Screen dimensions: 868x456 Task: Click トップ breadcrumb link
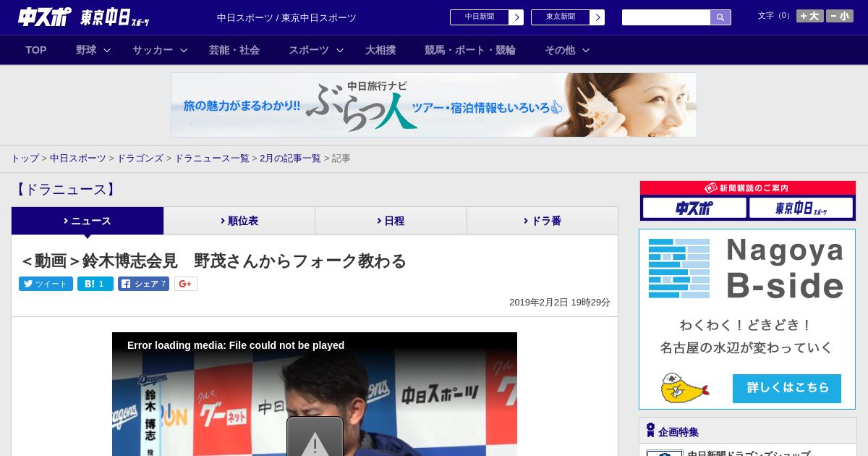[x=25, y=158]
